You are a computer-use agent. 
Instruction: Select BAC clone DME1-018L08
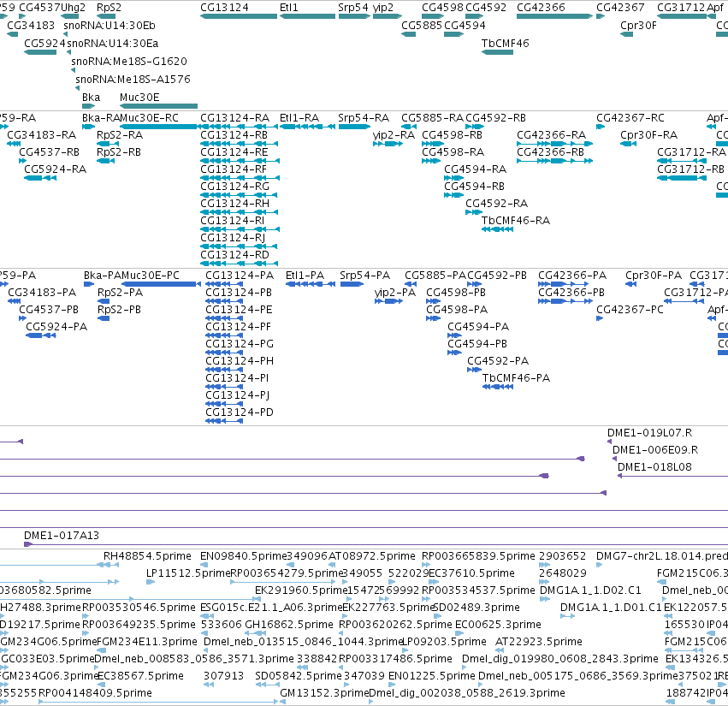(654, 467)
